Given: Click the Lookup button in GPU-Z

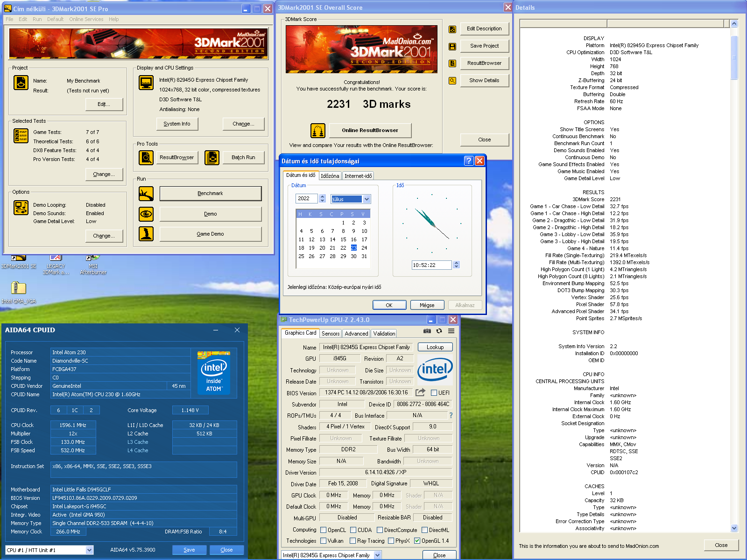Looking at the screenshot, I should click(x=435, y=347).
